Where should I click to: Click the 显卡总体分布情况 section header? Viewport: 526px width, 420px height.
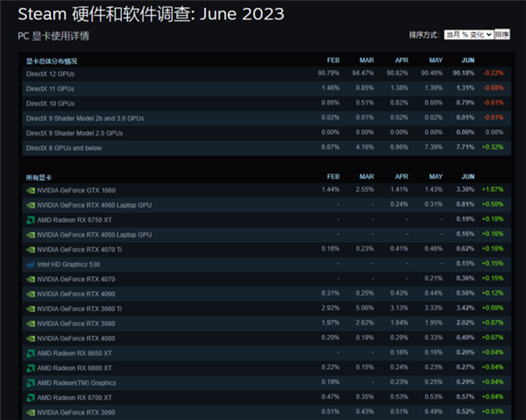click(52, 61)
